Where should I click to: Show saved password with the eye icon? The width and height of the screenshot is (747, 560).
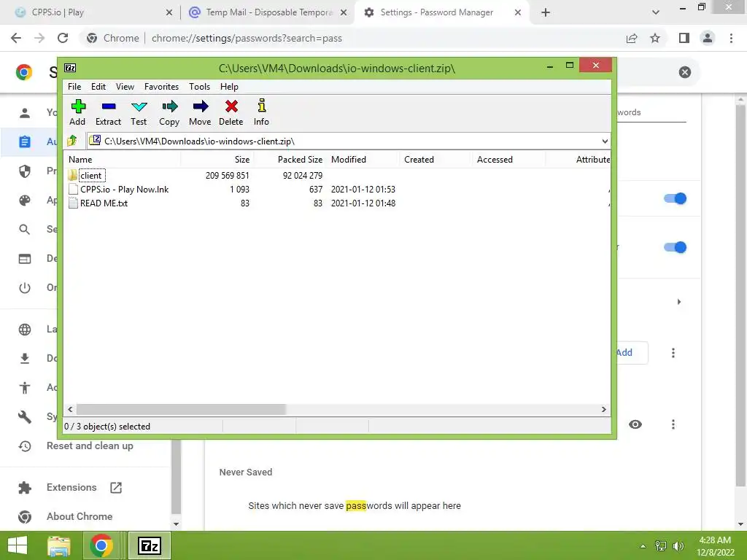click(635, 424)
